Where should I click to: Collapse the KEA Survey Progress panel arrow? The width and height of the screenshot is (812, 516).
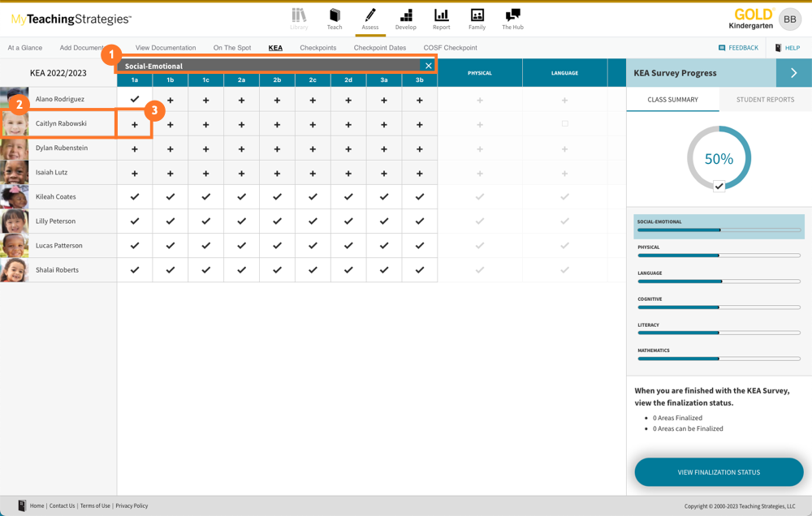[x=793, y=73]
